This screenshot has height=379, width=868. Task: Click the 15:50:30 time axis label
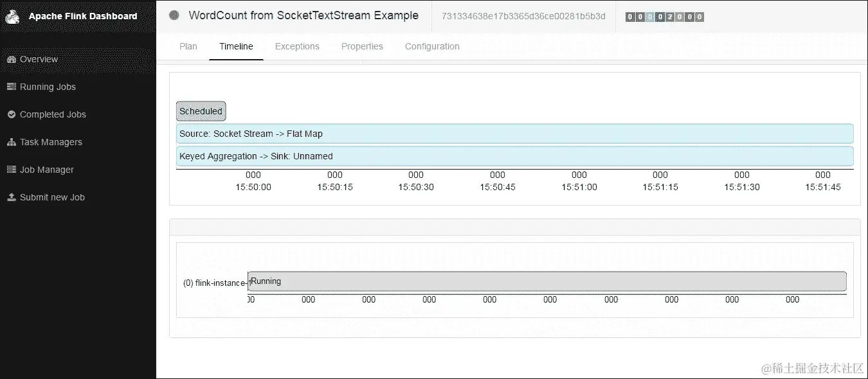click(416, 187)
